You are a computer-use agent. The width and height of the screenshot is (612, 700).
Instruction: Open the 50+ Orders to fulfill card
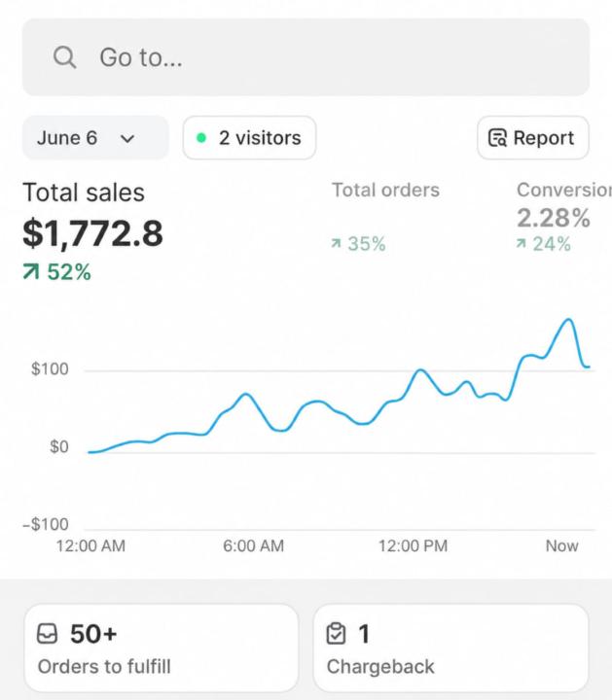pos(162,648)
